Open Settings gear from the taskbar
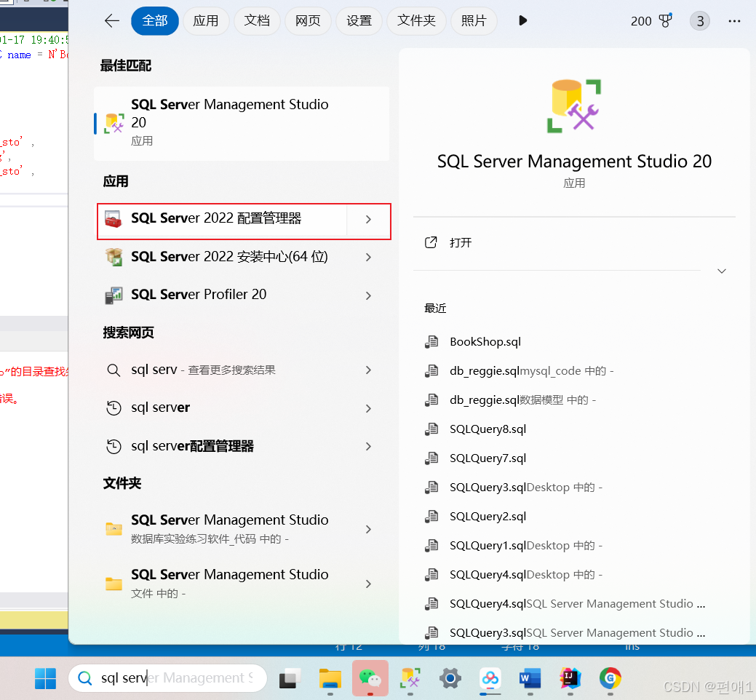This screenshot has height=700, width=756. pyautogui.click(x=450, y=678)
